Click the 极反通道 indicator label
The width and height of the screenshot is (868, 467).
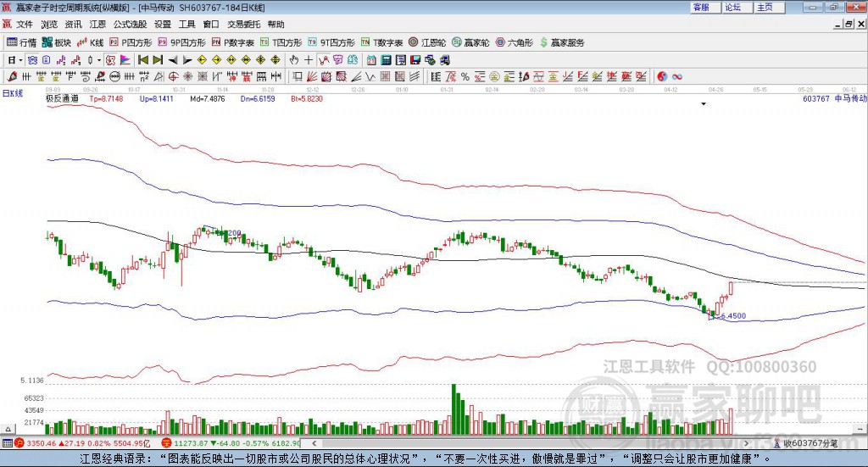[62, 98]
